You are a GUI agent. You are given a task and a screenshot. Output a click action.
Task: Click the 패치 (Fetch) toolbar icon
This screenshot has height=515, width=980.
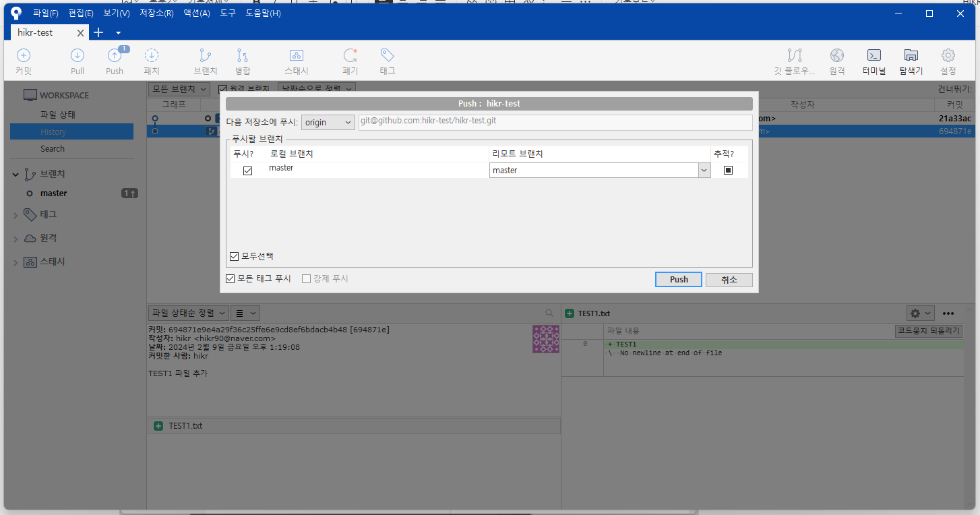click(151, 55)
